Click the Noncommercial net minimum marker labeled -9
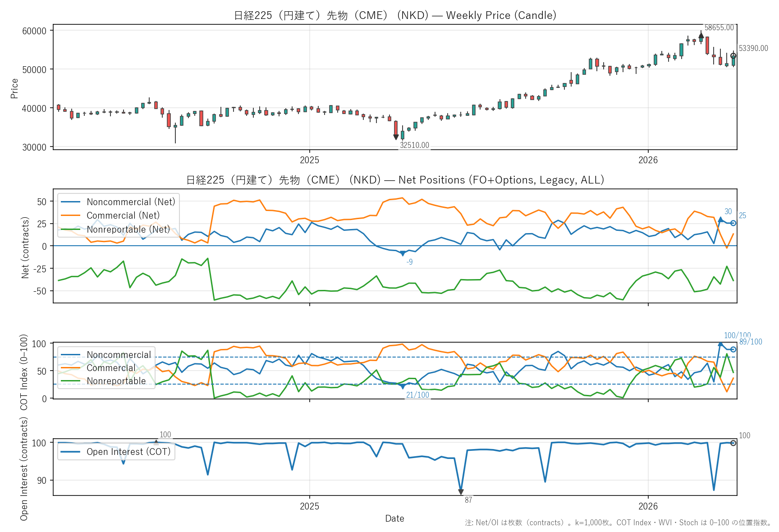Image resolution: width=779 pixels, height=532 pixels. pyautogui.click(x=403, y=253)
